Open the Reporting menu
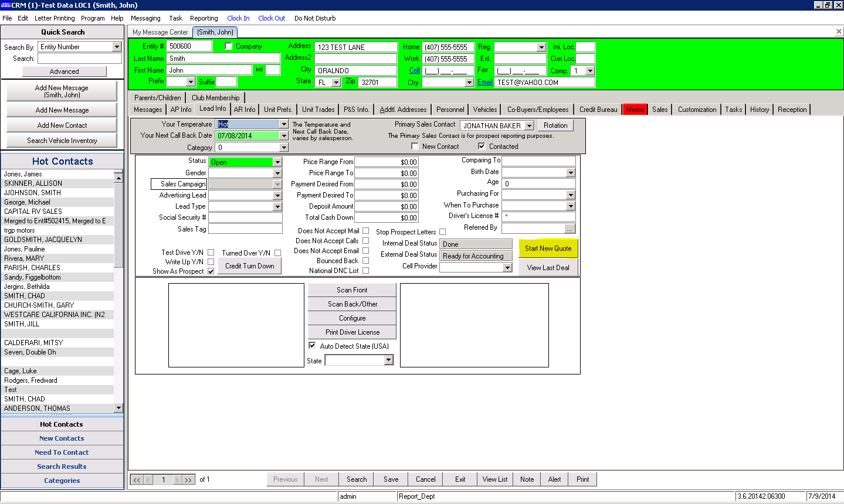Screen dimensions: 844x504 [204, 18]
